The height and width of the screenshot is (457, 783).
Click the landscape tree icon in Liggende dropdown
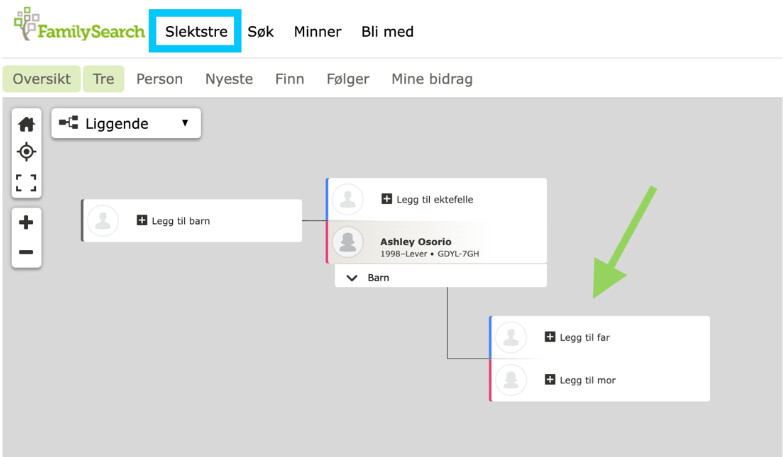[68, 123]
